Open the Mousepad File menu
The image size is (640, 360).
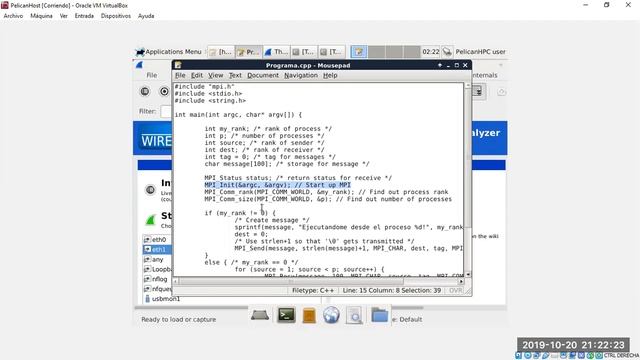pyautogui.click(x=180, y=75)
